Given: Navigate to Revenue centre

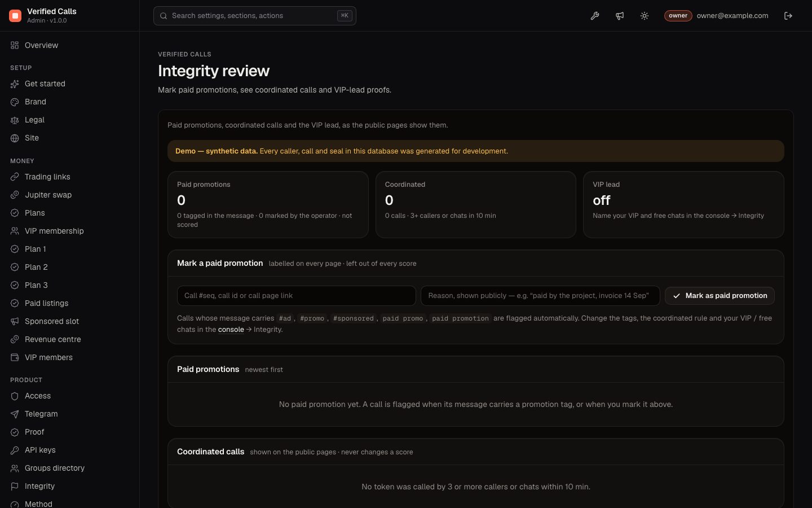Looking at the screenshot, I should tap(70, 339).
